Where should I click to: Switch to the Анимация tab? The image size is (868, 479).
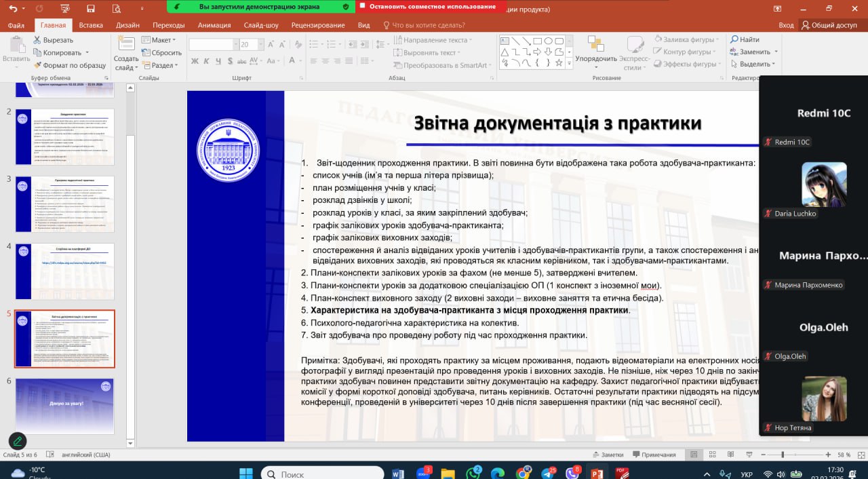point(214,25)
